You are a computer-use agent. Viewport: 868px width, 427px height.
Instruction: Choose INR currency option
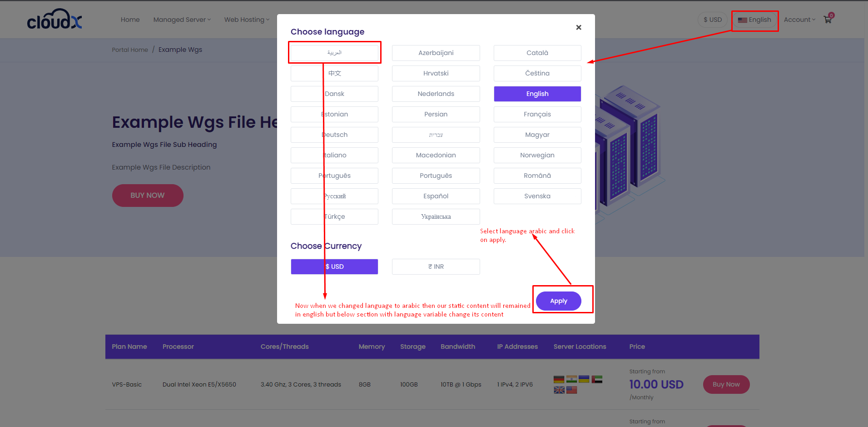point(436,266)
